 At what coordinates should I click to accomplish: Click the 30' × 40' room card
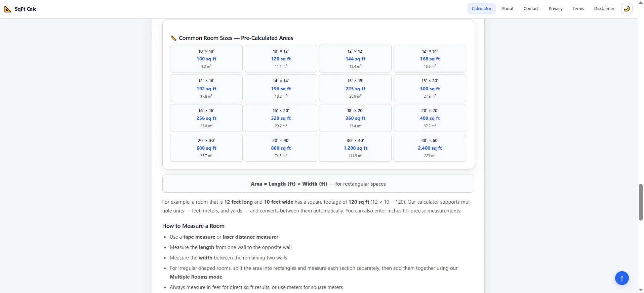click(355, 148)
